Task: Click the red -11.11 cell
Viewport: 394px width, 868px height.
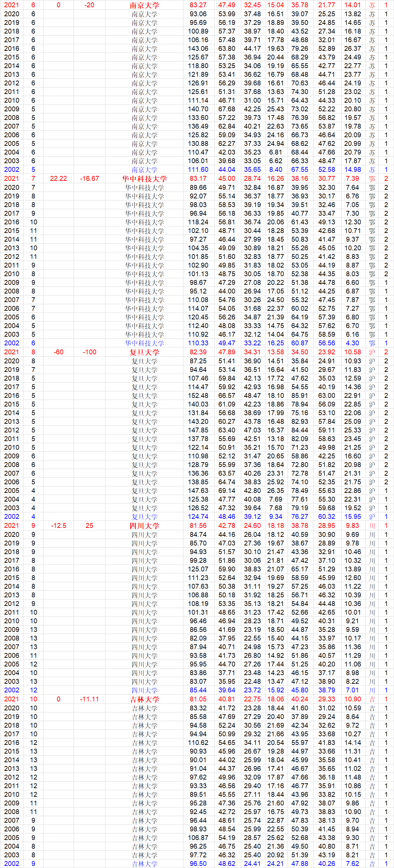Action: point(90,699)
